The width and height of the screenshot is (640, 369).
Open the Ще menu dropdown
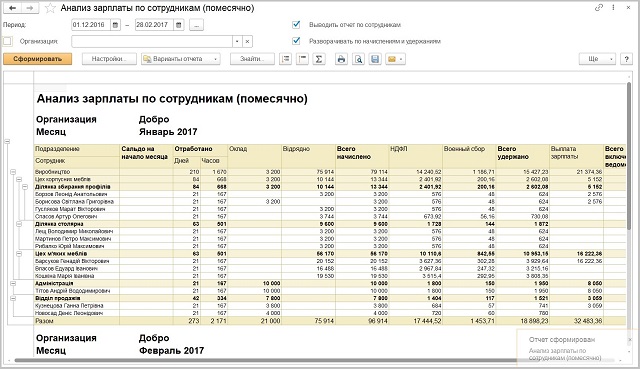point(597,59)
